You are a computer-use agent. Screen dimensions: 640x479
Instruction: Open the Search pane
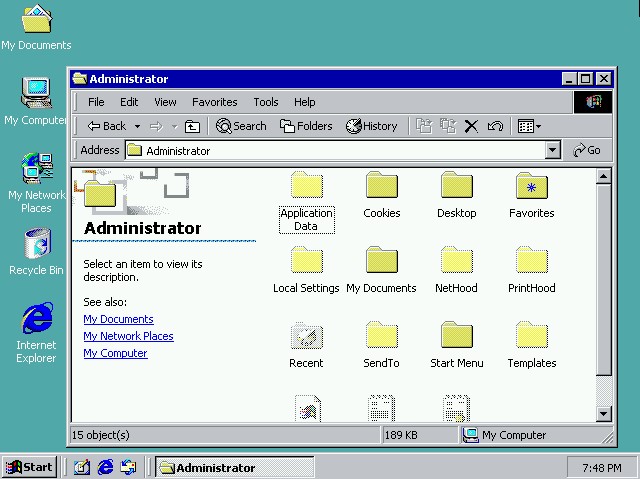[241, 126]
